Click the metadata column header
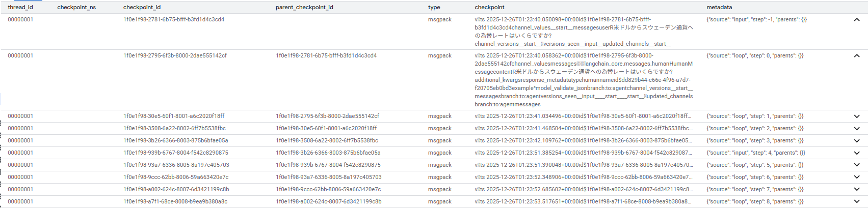The image size is (868, 208). [719, 7]
